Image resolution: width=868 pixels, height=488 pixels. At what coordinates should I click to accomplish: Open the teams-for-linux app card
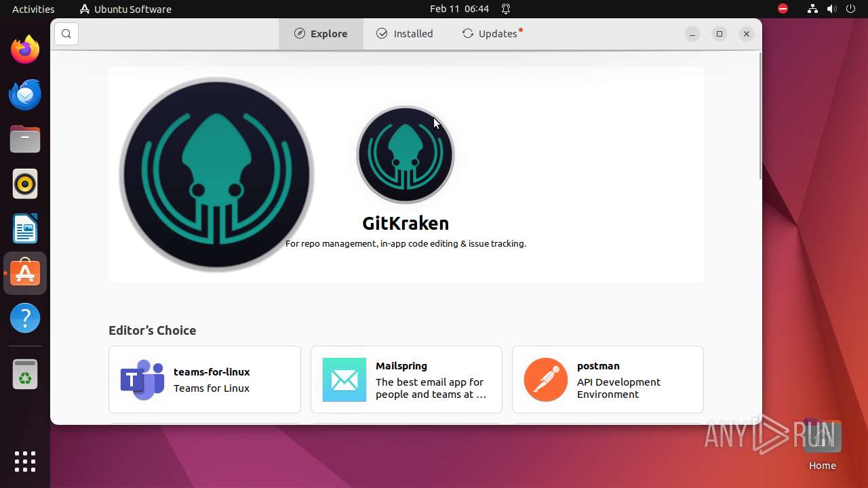pyautogui.click(x=205, y=380)
